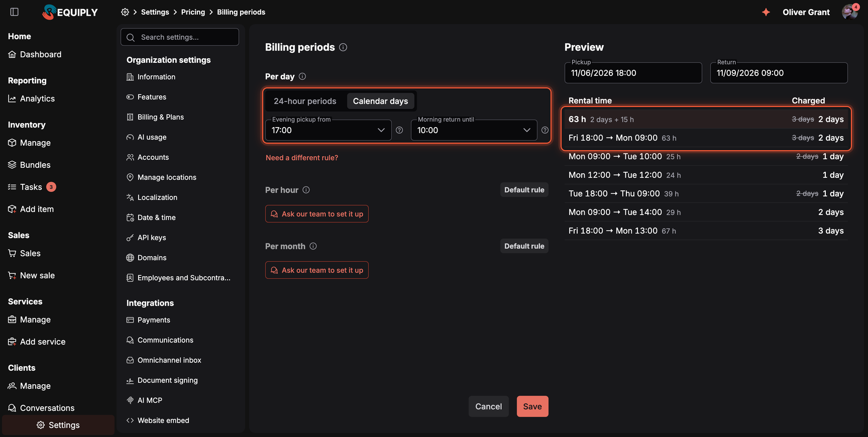Open Add item in sidebar
The image size is (868, 437).
tap(31, 209)
